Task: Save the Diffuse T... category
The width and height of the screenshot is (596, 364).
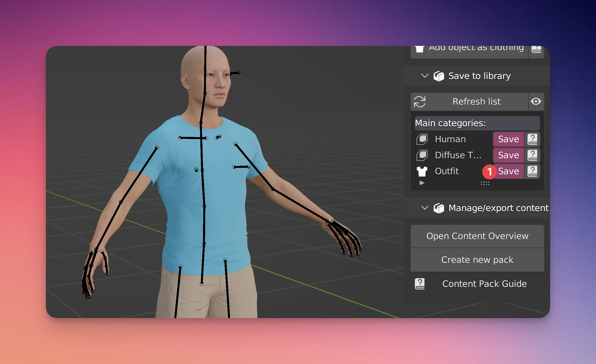Action: 508,155
